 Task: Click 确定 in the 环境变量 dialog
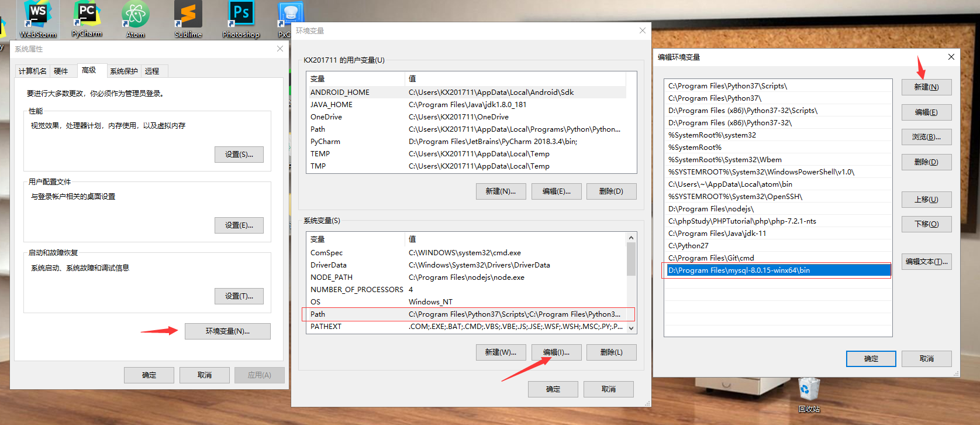553,389
